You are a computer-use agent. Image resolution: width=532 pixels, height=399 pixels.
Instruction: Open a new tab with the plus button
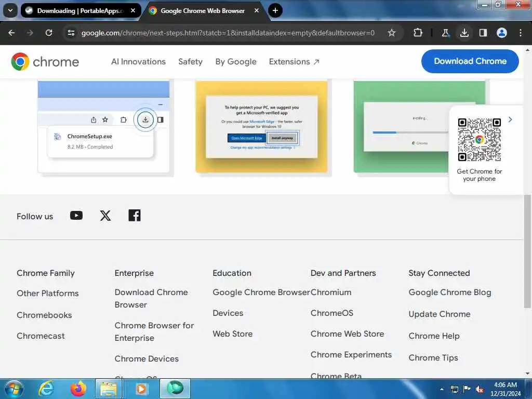pos(275,10)
